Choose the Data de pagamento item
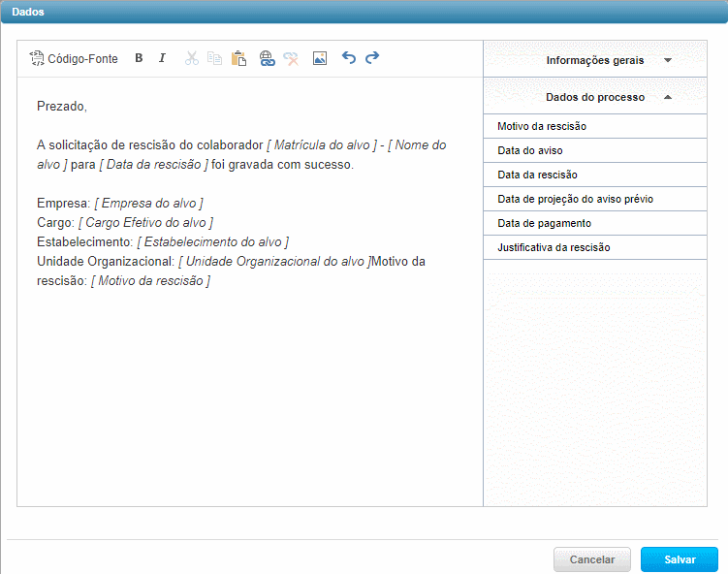Screen dimensions: 728x574 click(x=544, y=223)
